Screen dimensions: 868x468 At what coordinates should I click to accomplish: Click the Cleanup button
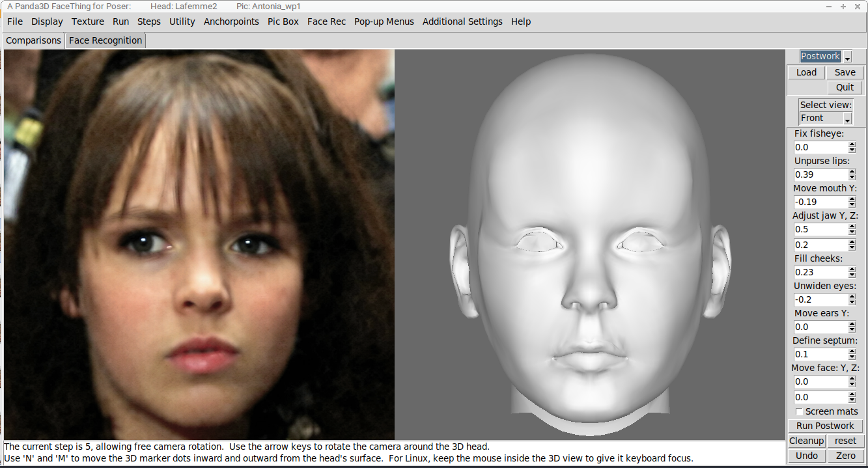[x=806, y=441]
